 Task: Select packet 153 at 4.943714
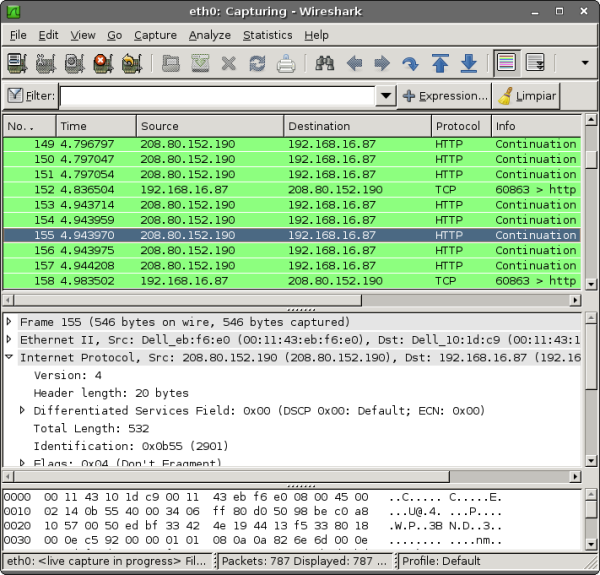tap(292, 205)
